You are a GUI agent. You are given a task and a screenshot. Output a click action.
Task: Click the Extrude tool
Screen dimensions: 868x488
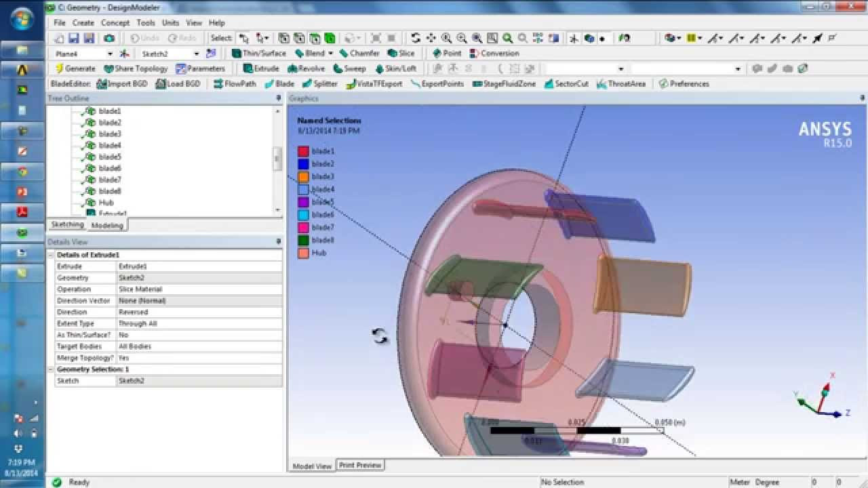click(261, 68)
